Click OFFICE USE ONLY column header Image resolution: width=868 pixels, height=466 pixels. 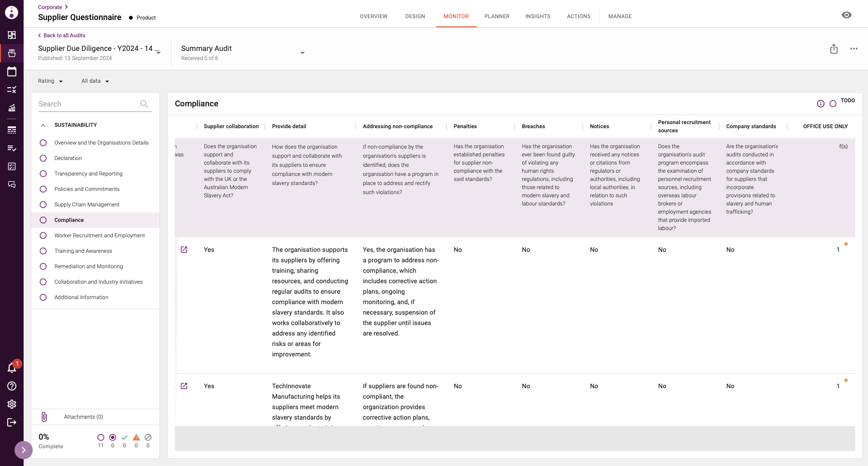(825, 126)
